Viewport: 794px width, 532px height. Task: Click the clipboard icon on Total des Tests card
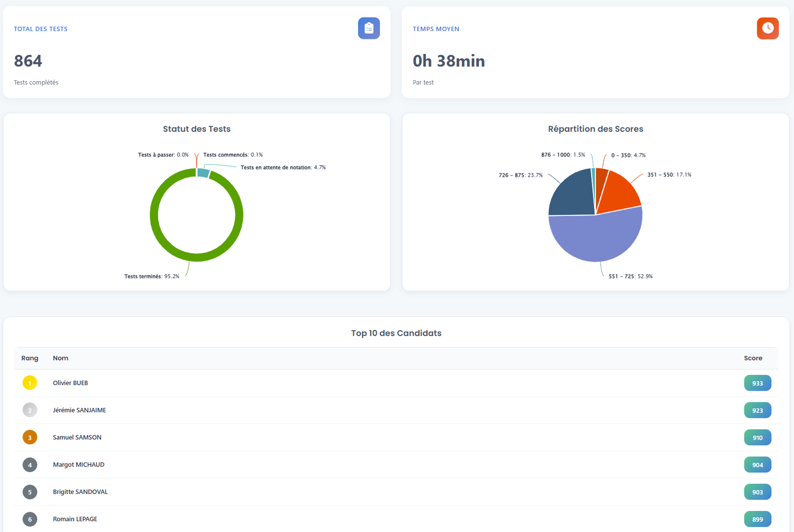coord(369,28)
